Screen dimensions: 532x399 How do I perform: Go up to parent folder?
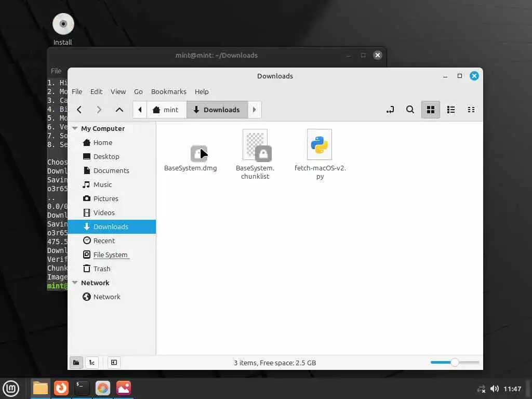click(x=119, y=110)
